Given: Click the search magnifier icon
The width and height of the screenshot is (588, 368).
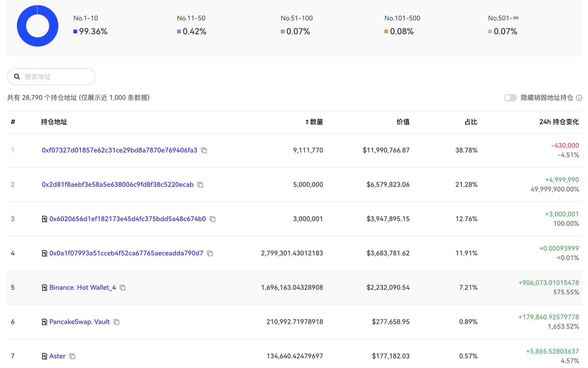Looking at the screenshot, I should (17, 77).
